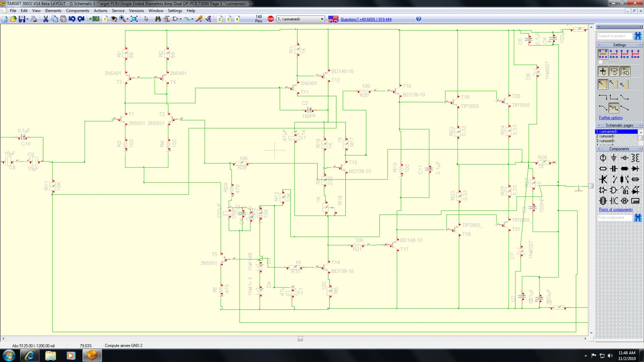Open a project with the folder icon
Image resolution: width=644 pixels, height=362 pixels.
coord(13,19)
